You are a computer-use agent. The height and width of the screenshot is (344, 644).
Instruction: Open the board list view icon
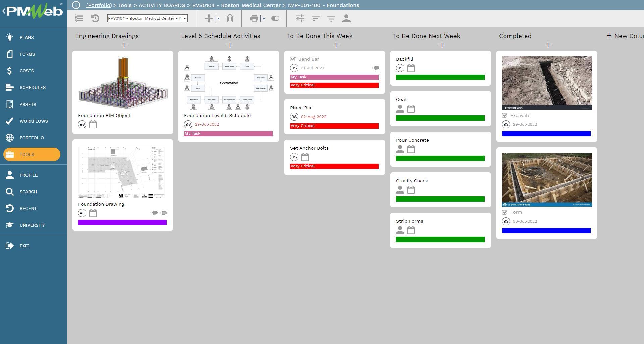tap(79, 18)
